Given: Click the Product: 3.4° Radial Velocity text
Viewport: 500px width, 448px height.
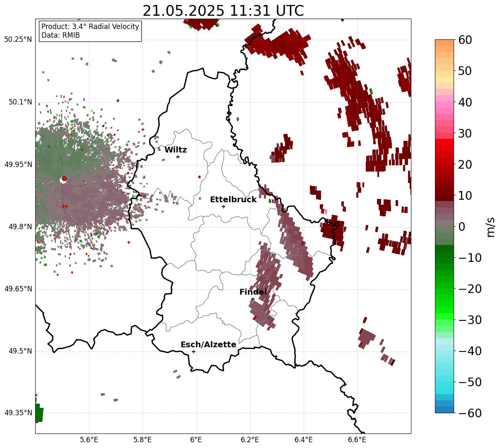Looking at the screenshot, I should [90, 27].
